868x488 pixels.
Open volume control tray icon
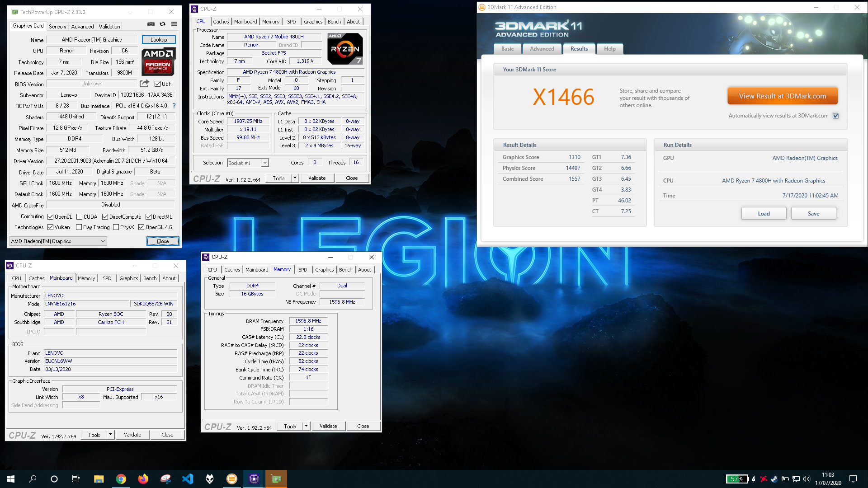click(x=807, y=479)
